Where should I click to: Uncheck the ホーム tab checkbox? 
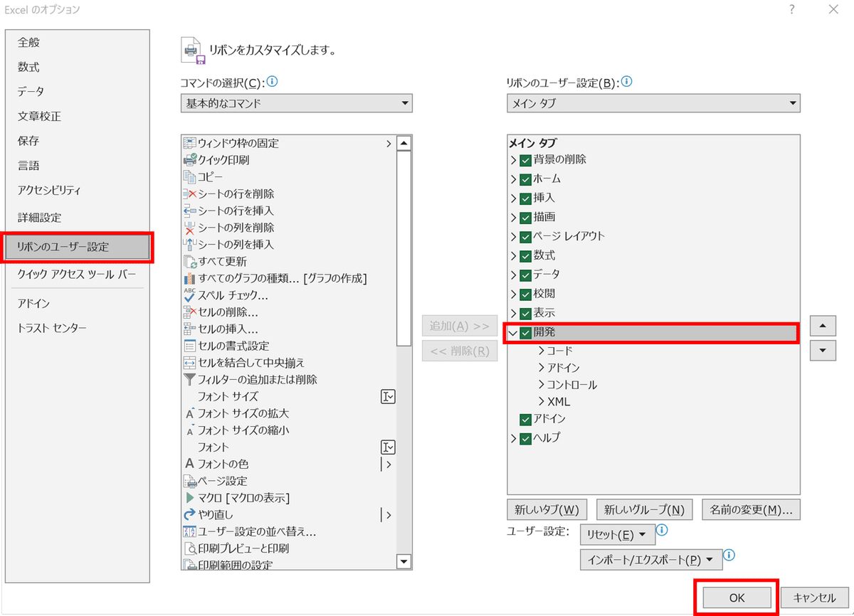(526, 179)
